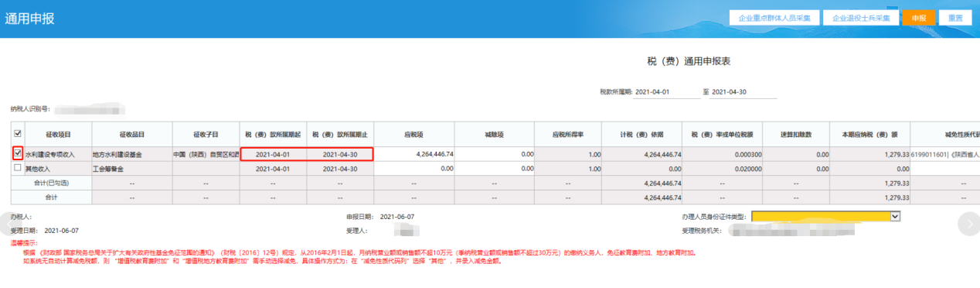This screenshot has height=288, width=980.
Task: Click the 应税所得率 column header
Action: [x=567, y=134]
